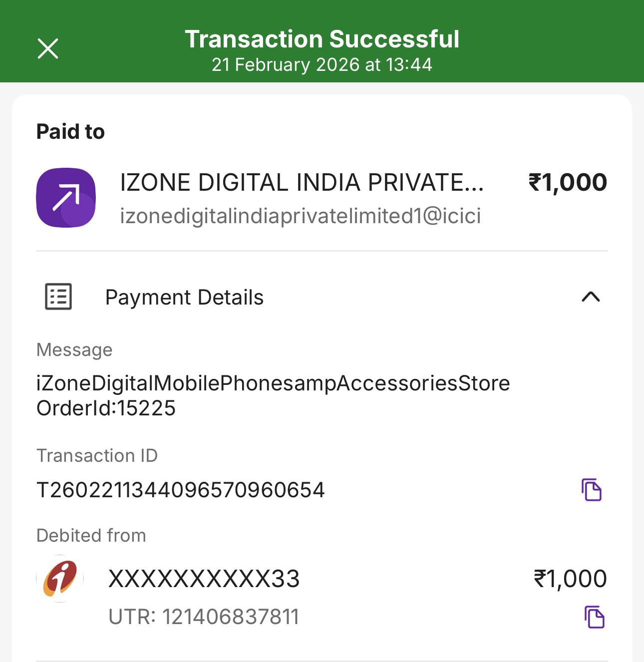Image resolution: width=644 pixels, height=662 pixels.
Task: Close the Transaction Successful screen
Action: 48,48
